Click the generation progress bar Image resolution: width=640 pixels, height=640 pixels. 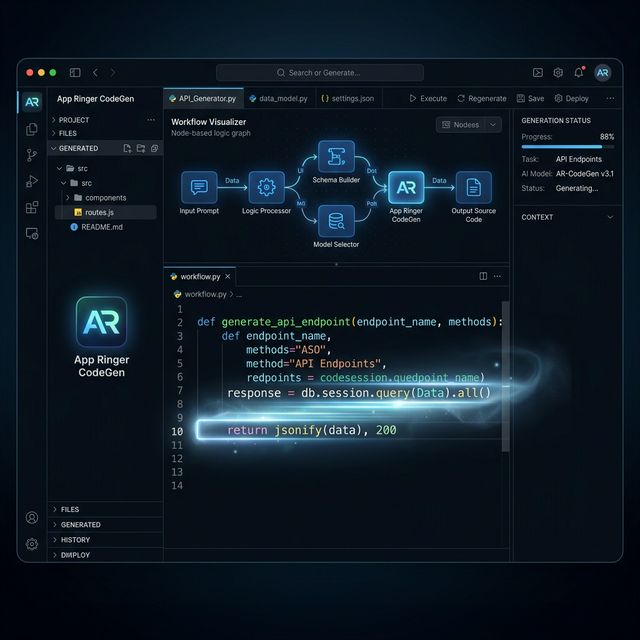[x=568, y=147]
